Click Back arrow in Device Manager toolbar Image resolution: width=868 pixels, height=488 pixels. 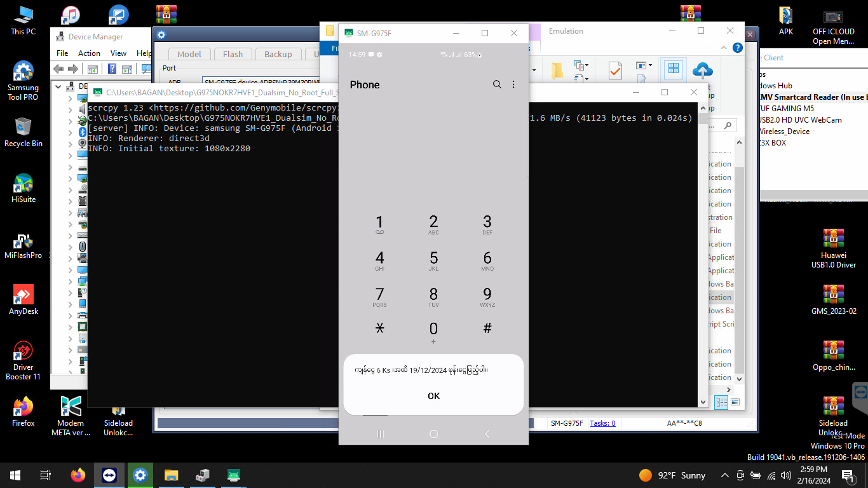(58, 69)
